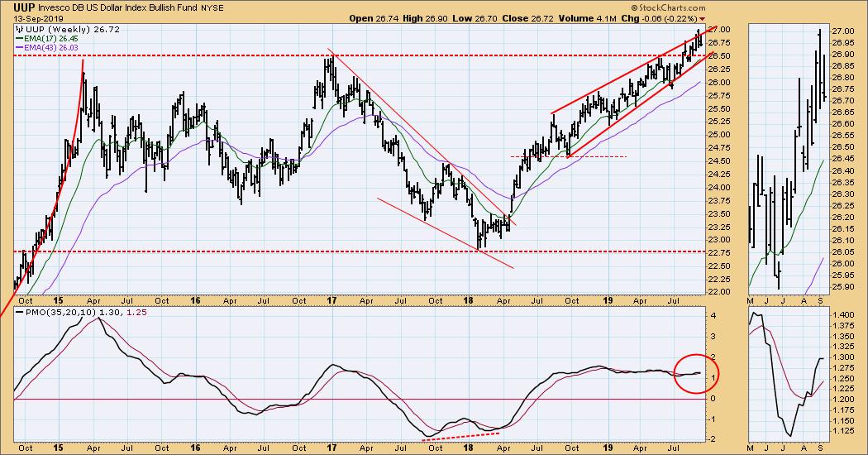Click the 13-Sep-2019 date stamp
The width and height of the screenshot is (868, 455).
pyautogui.click(x=39, y=18)
